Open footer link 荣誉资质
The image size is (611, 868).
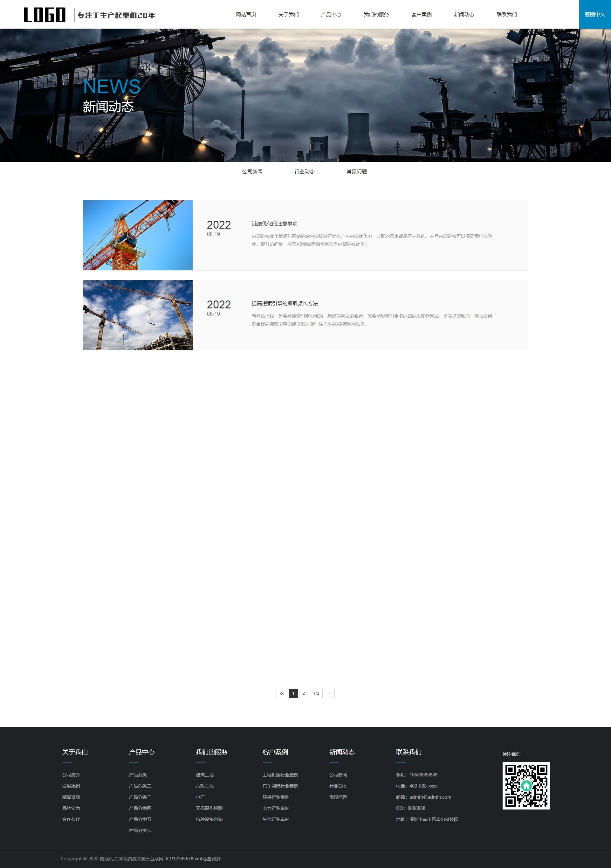(71, 797)
